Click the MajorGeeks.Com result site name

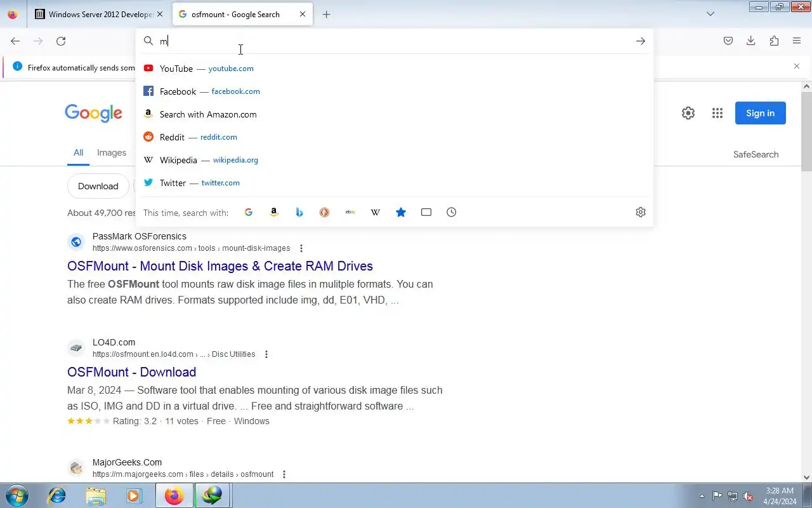pyautogui.click(x=127, y=462)
